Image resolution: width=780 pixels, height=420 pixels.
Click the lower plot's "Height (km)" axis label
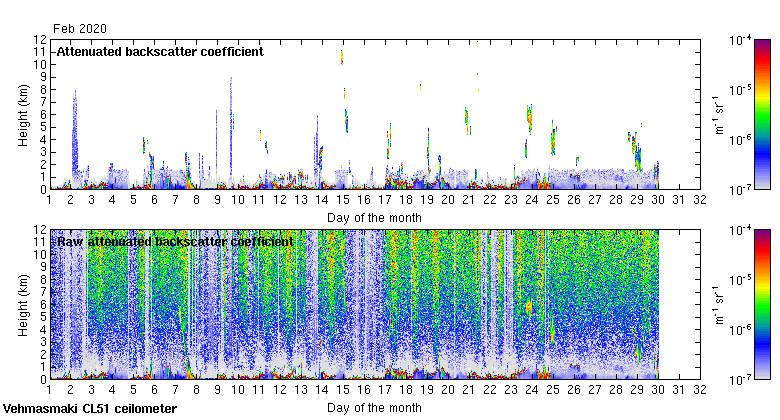[23, 305]
